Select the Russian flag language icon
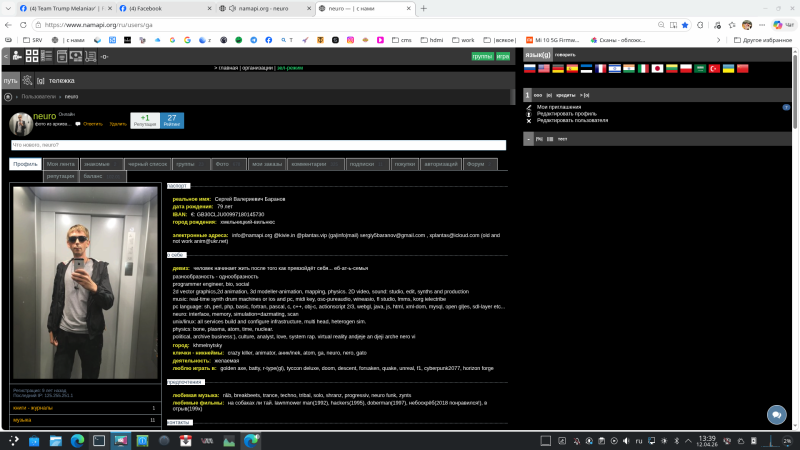Viewport: 800px width, 450px height. 530,68
